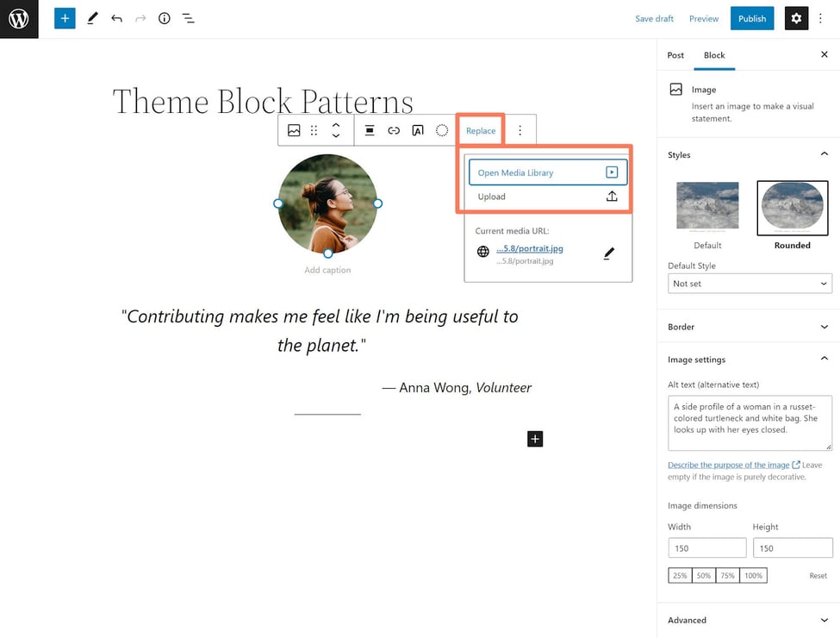Open the Default Style dropdown
The image size is (840, 638).
coord(750,284)
